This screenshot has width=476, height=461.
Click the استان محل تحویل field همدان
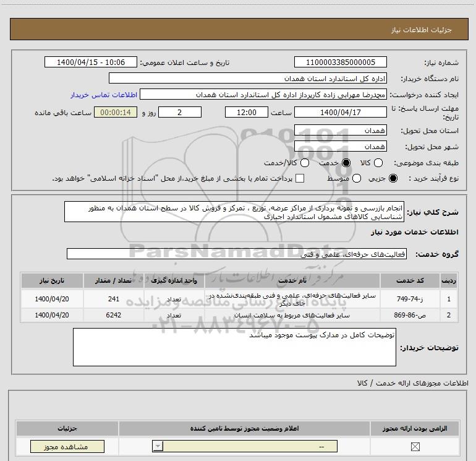coord(340,131)
